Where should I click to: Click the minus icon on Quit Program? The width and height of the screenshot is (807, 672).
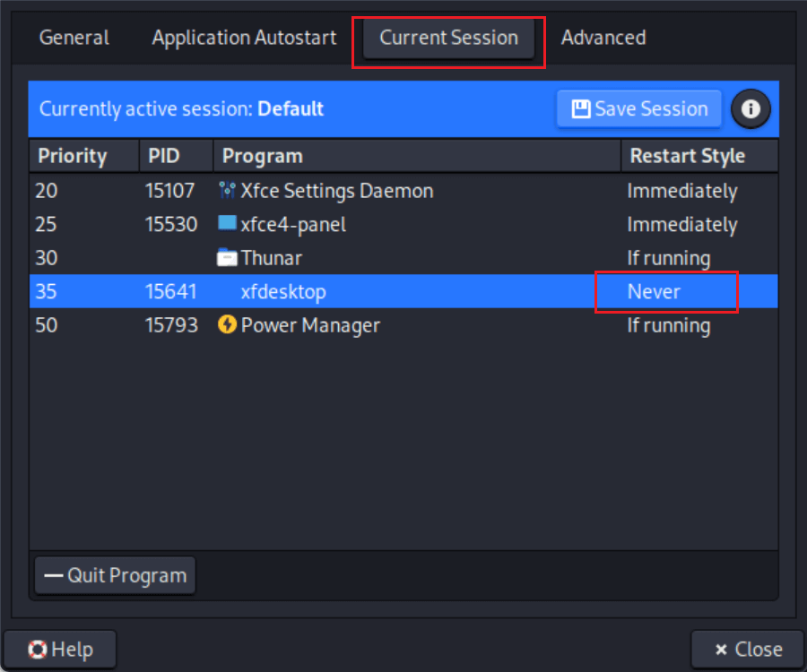point(54,575)
